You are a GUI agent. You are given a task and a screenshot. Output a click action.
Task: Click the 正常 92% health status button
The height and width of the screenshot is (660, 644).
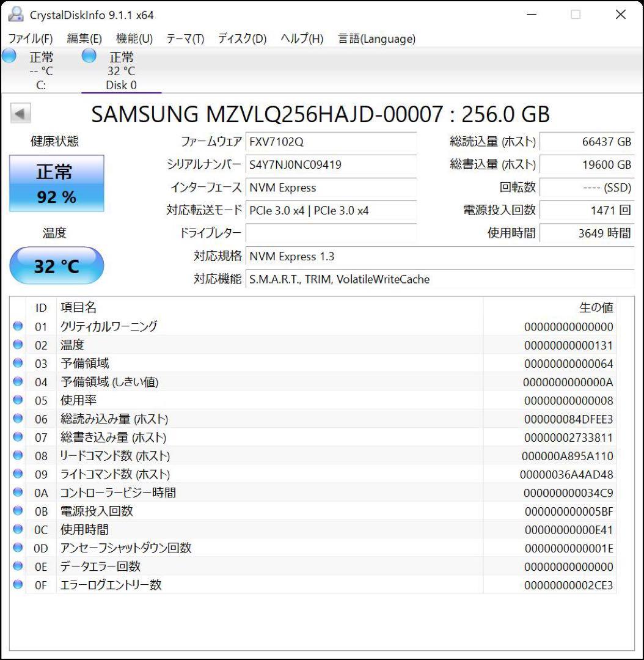coord(57,182)
